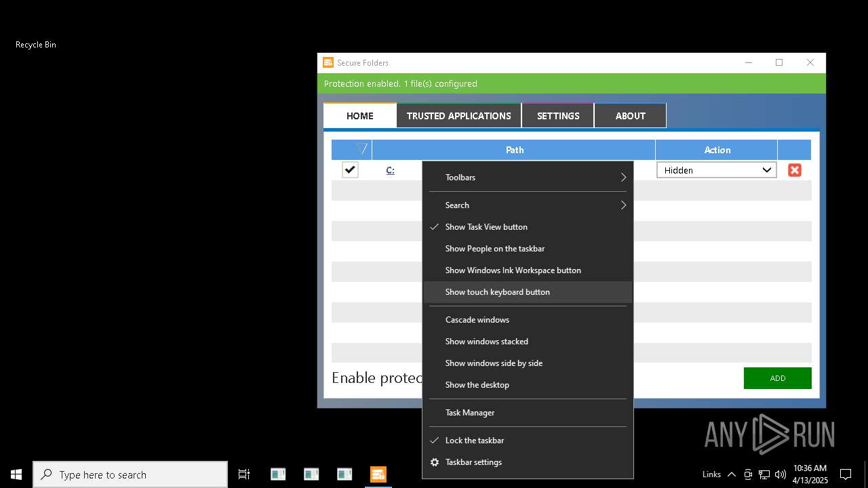Choose Show windows stacked
Image resolution: width=868 pixels, height=488 pixels.
coord(528,342)
